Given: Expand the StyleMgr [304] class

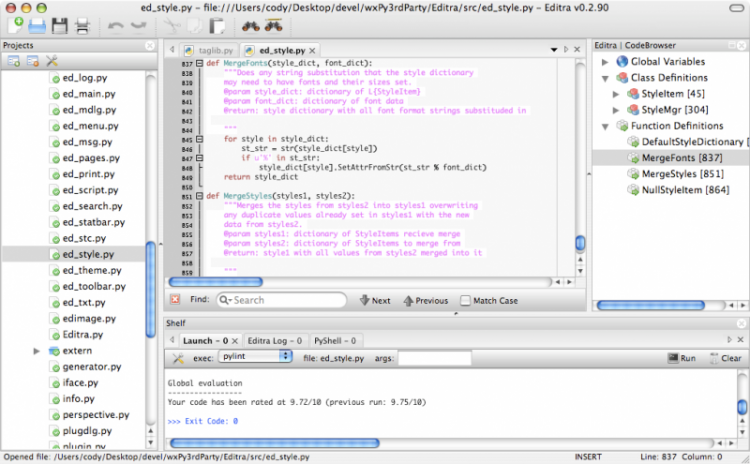Looking at the screenshot, I should click(616, 110).
